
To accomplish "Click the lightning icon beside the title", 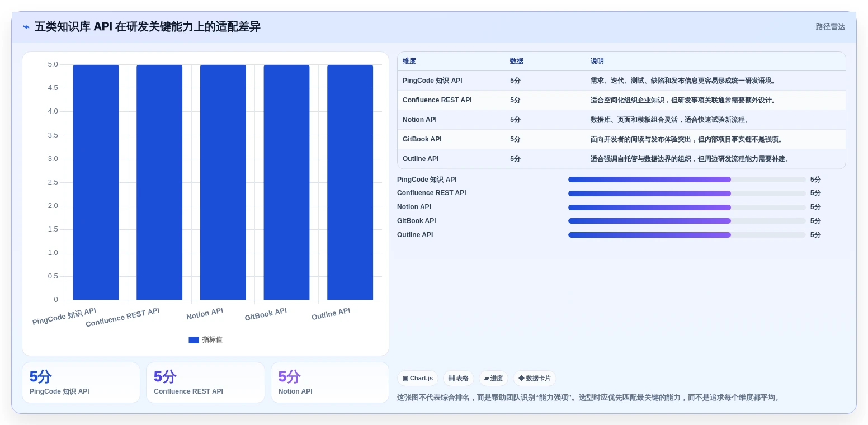I will point(26,27).
